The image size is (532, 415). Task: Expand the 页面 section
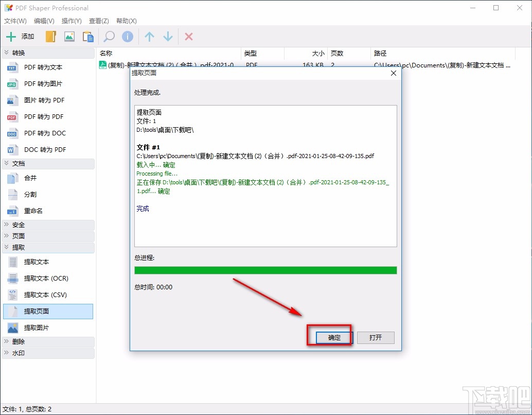click(48, 236)
